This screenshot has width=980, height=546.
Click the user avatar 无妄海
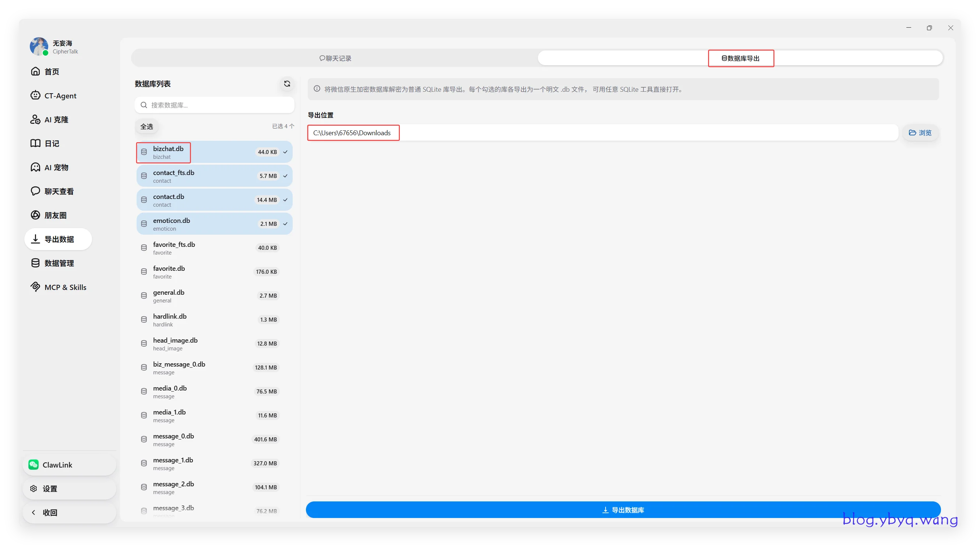pyautogui.click(x=39, y=46)
